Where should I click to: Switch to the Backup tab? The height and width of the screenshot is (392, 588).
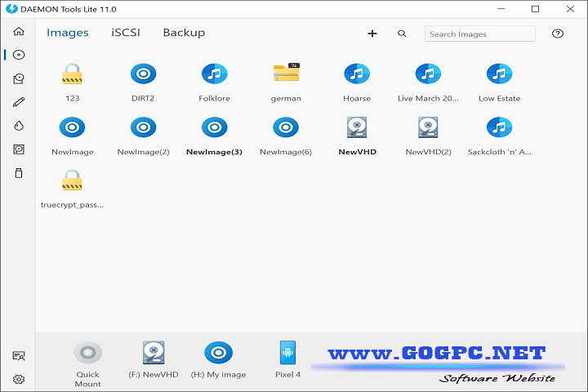[184, 33]
